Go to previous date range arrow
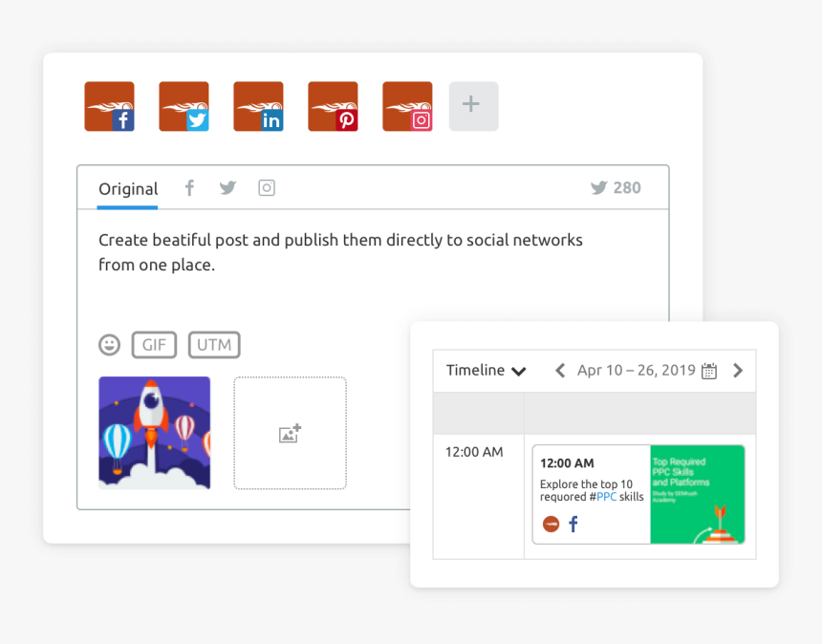The height and width of the screenshot is (644, 822). tap(560, 371)
